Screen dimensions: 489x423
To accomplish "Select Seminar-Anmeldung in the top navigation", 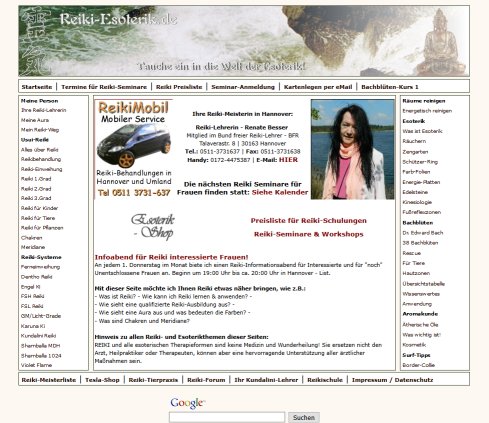I will pos(243,87).
